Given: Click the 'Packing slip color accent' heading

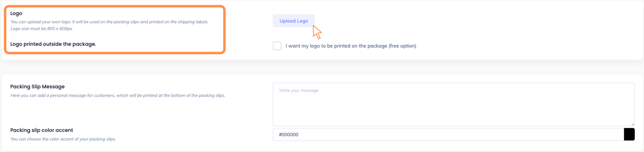Looking at the screenshot, I should (x=42, y=130).
